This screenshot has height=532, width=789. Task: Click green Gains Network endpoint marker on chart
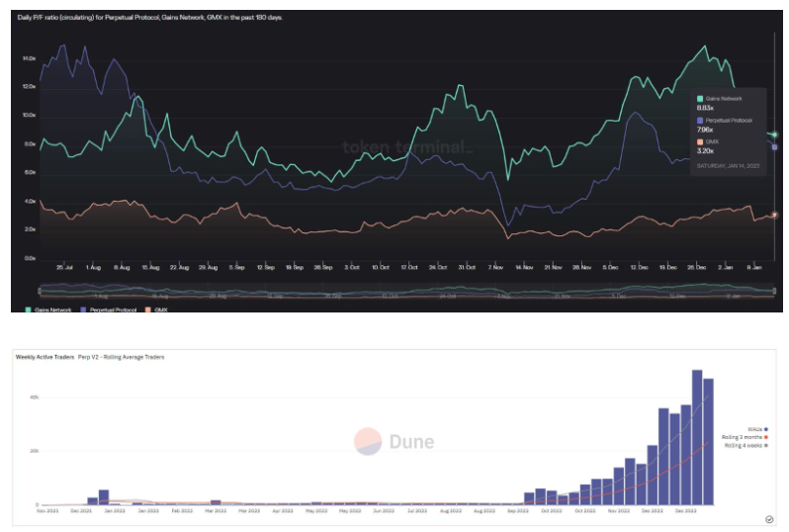[775, 134]
